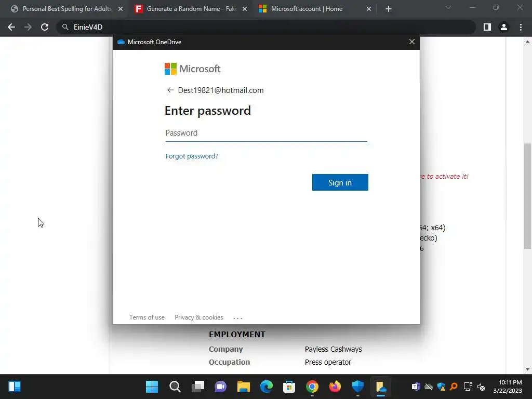Click the OneDrive cloud tray icon
The image size is (532, 399).
pyautogui.click(x=429, y=387)
